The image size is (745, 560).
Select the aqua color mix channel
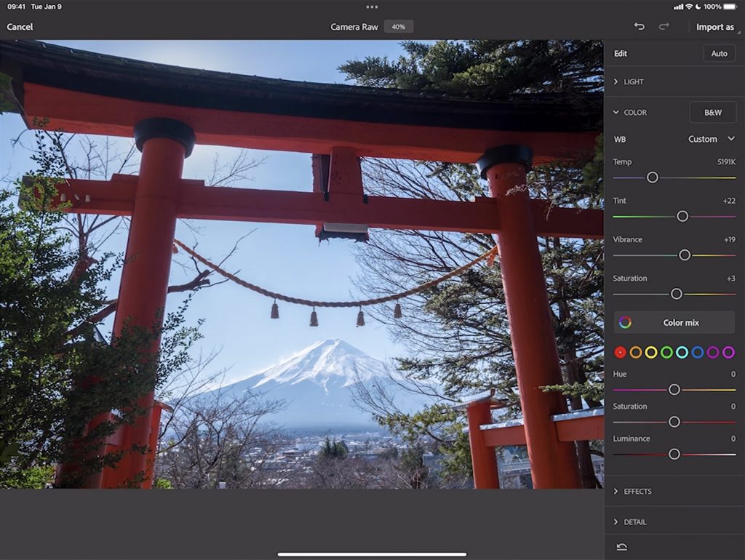point(682,352)
